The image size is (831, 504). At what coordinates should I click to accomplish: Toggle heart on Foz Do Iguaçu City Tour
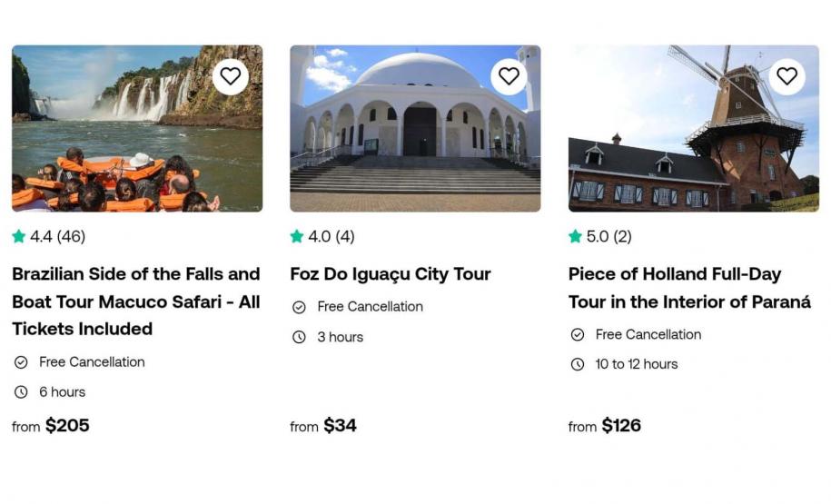pos(509,76)
